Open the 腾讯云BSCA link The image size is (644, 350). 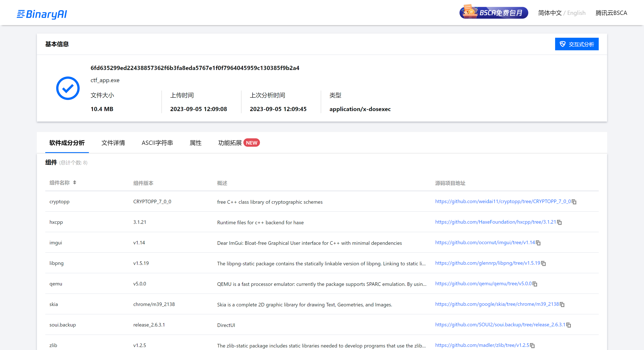click(x=611, y=13)
